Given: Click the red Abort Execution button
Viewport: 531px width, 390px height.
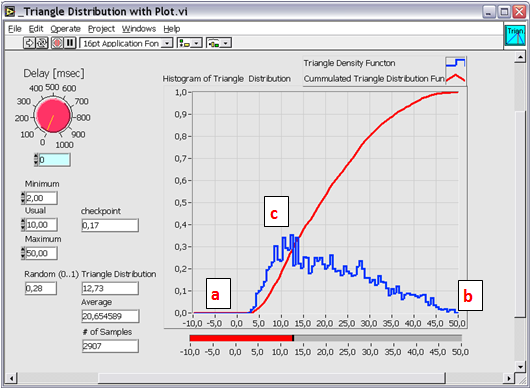Looking at the screenshot, I should 57,43.
